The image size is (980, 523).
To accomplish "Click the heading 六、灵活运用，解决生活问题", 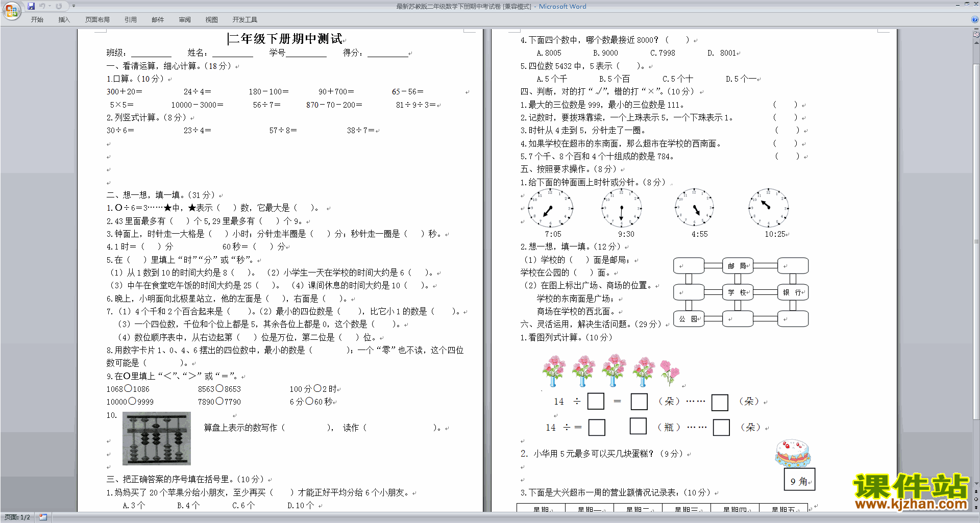I will [574, 325].
